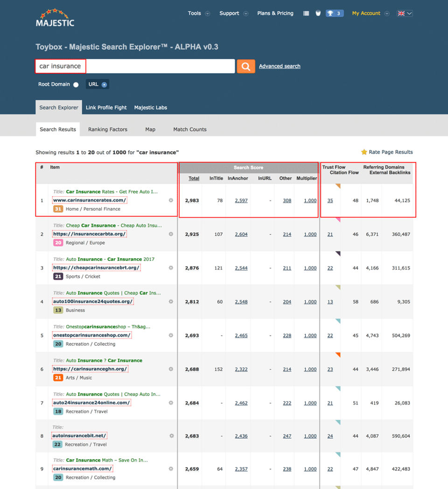
Task: Click Other value 247
Action: [287, 436]
